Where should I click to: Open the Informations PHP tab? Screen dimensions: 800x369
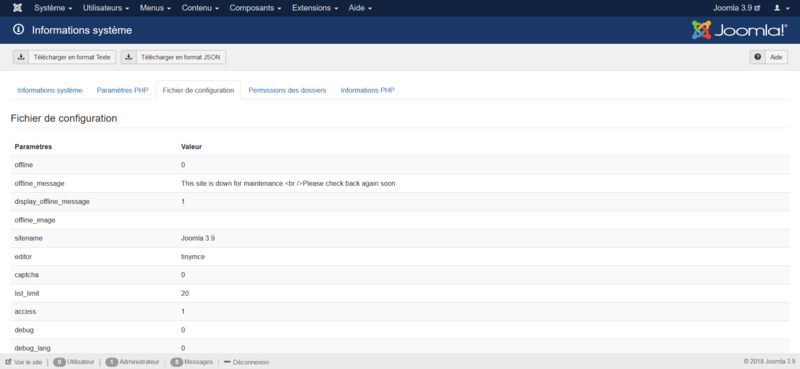pyautogui.click(x=367, y=90)
